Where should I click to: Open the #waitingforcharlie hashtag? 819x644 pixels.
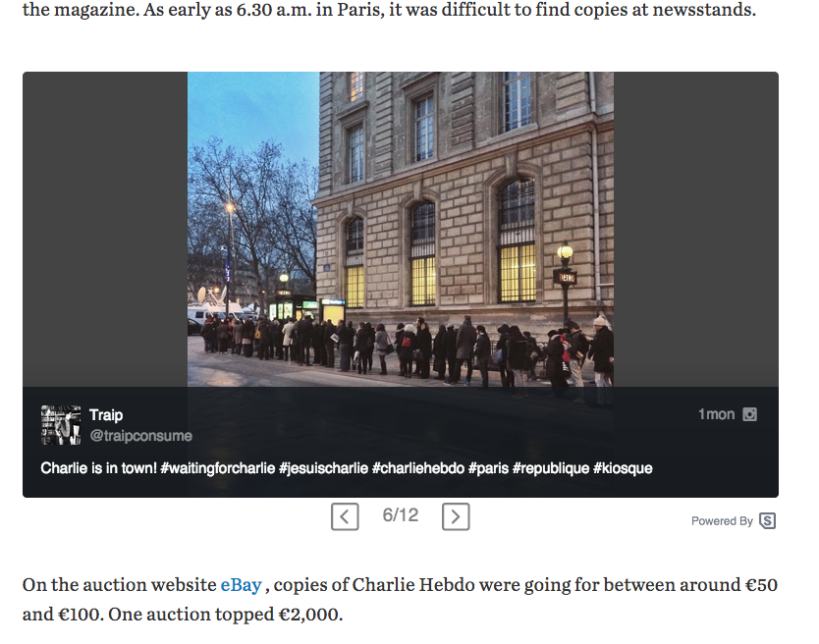(x=217, y=468)
